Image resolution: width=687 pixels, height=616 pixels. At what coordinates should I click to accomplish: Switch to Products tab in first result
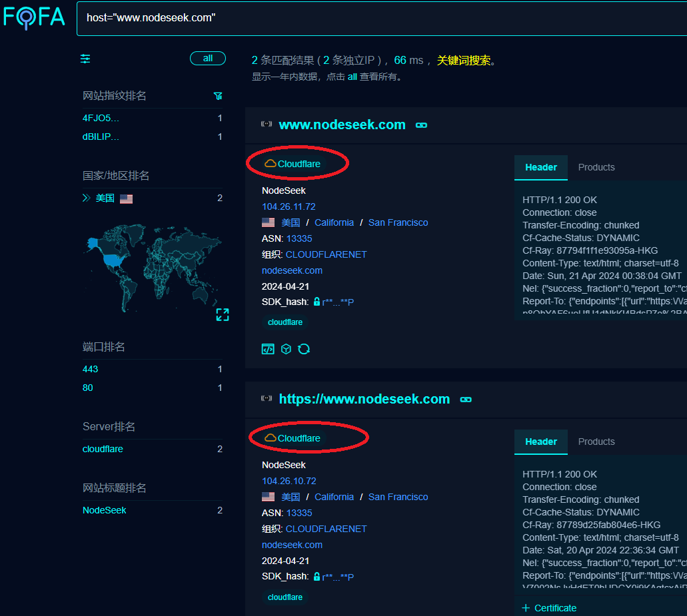click(596, 168)
